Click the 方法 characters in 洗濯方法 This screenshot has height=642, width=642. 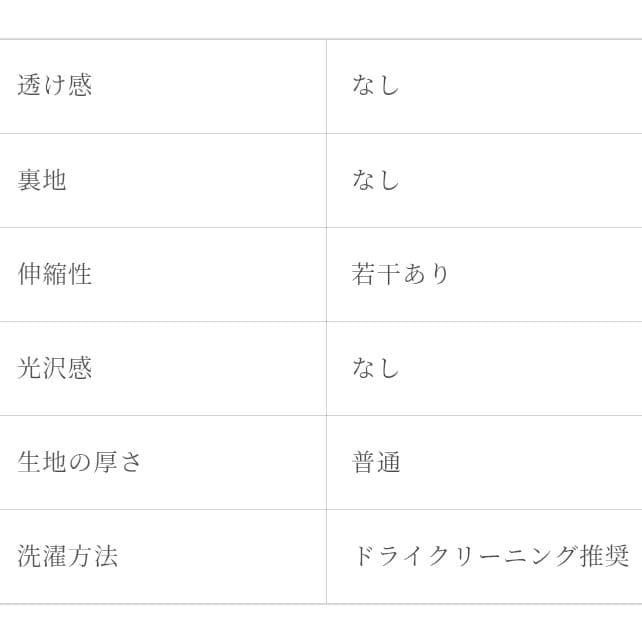tap(93, 556)
